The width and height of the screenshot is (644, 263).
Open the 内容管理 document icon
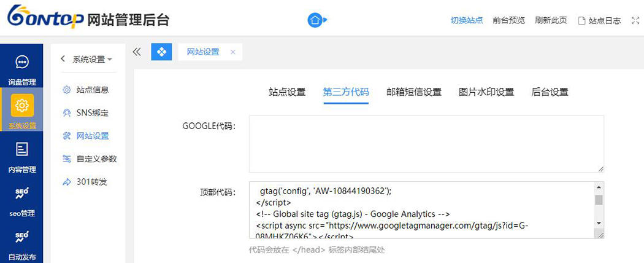pyautogui.click(x=22, y=149)
